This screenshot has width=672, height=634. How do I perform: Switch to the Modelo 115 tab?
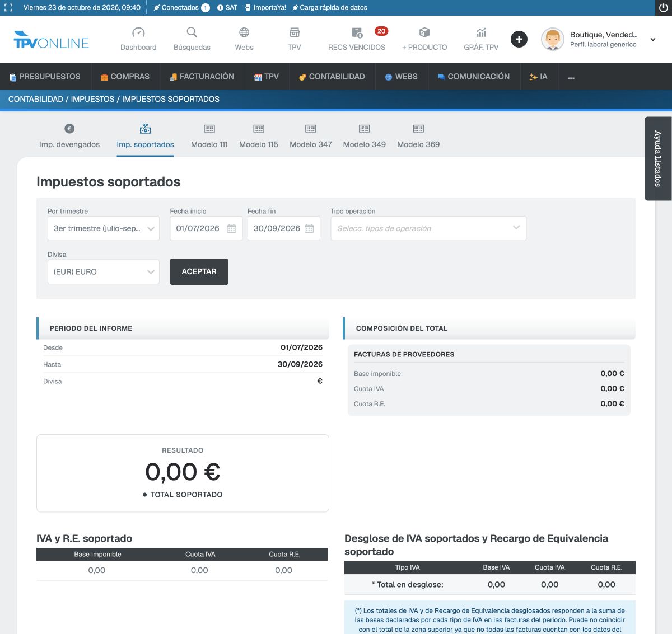259,136
